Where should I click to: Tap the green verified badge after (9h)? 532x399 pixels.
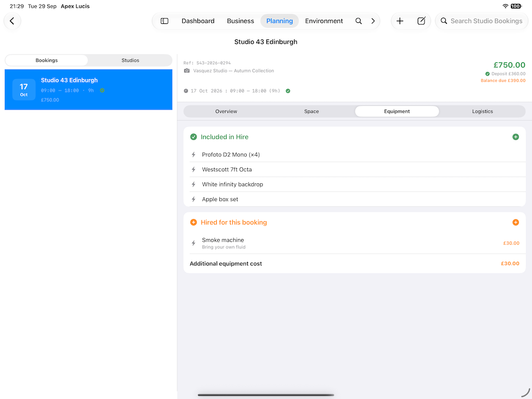(288, 91)
